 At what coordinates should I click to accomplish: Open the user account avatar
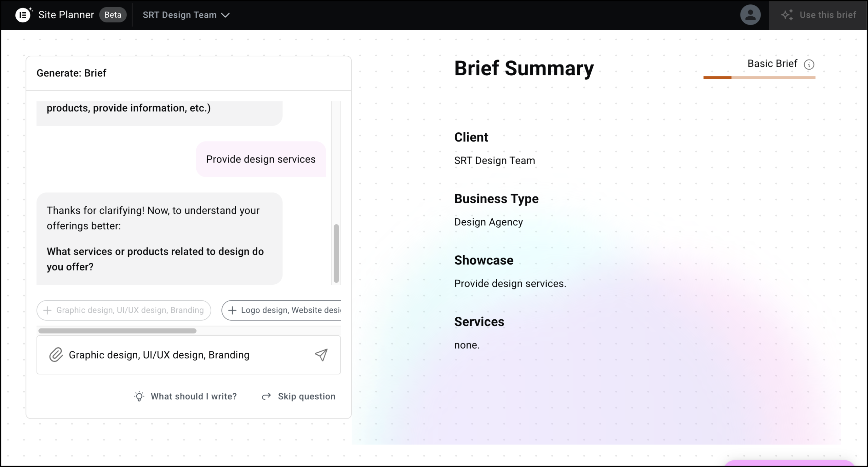[x=750, y=15]
